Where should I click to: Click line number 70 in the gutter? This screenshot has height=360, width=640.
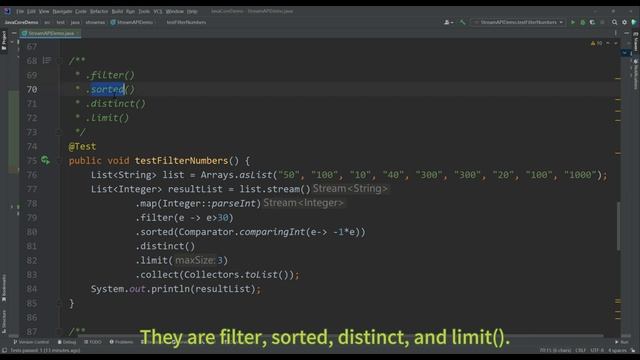(32, 89)
